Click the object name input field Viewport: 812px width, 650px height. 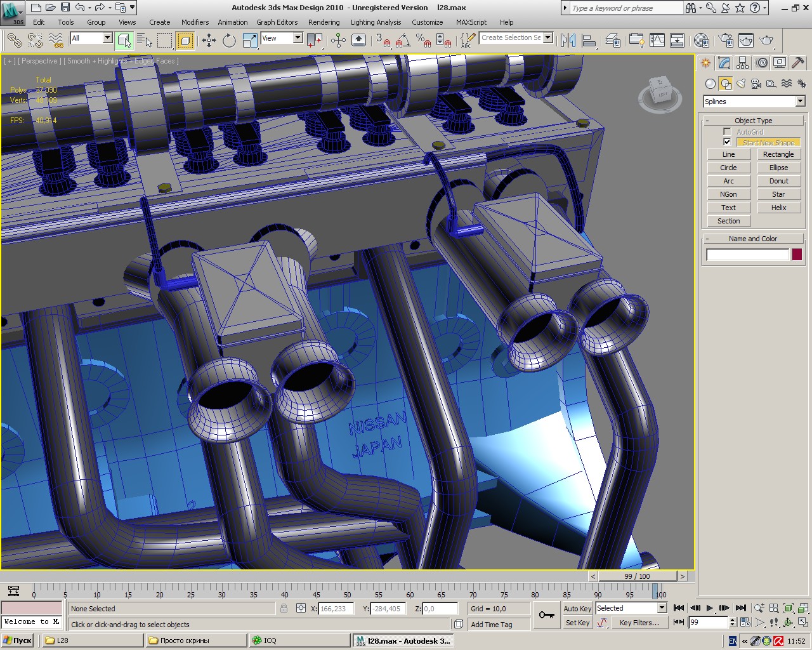coord(748,255)
